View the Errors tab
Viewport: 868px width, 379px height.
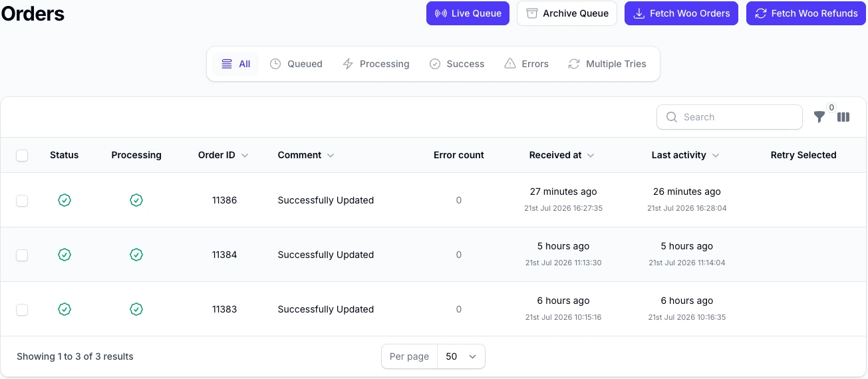click(x=526, y=64)
